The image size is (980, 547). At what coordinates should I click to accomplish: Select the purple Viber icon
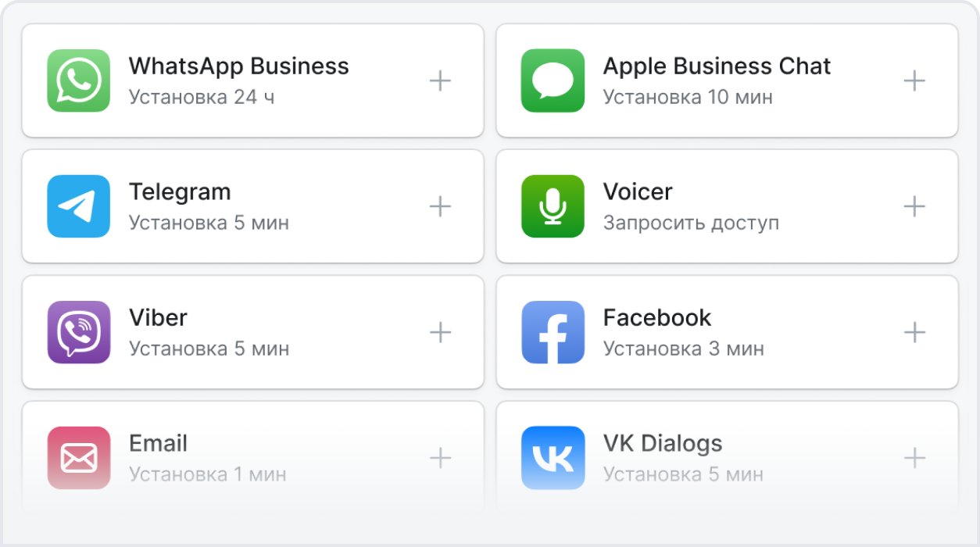(x=78, y=332)
